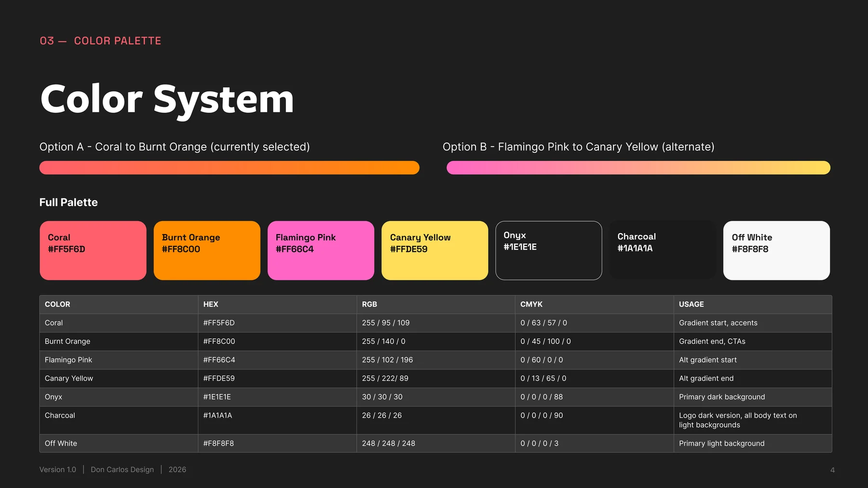Select the Alt gradient start usage cell
Viewport: 868px width, 488px height.
point(753,360)
